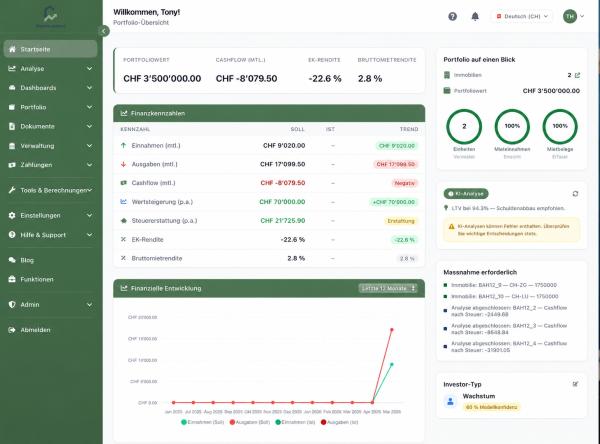Click the Mieteinnahmen 100% circle
Image resolution: width=600 pixels, height=444 pixels.
coord(512,126)
